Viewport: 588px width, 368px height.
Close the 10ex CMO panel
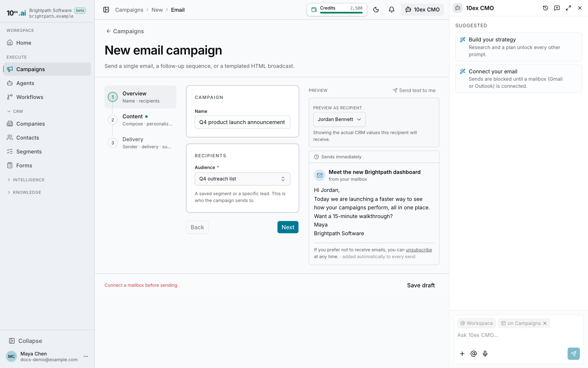pyautogui.click(x=580, y=8)
